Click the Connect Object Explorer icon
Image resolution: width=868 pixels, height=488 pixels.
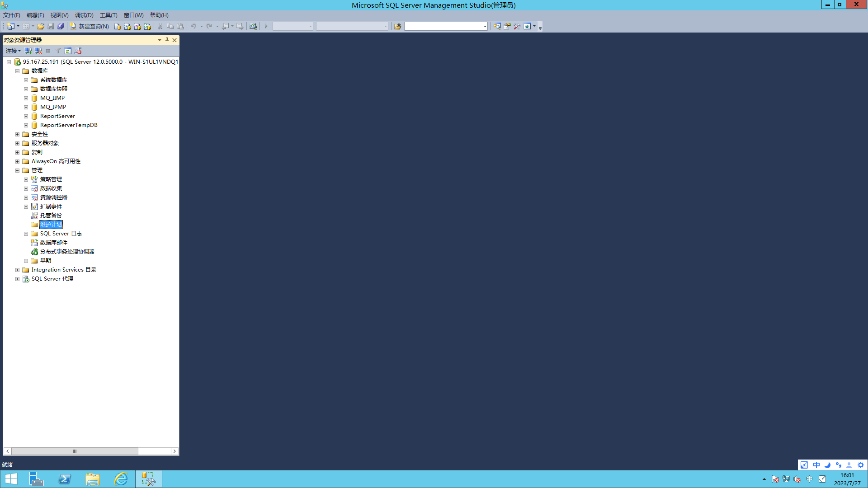28,51
